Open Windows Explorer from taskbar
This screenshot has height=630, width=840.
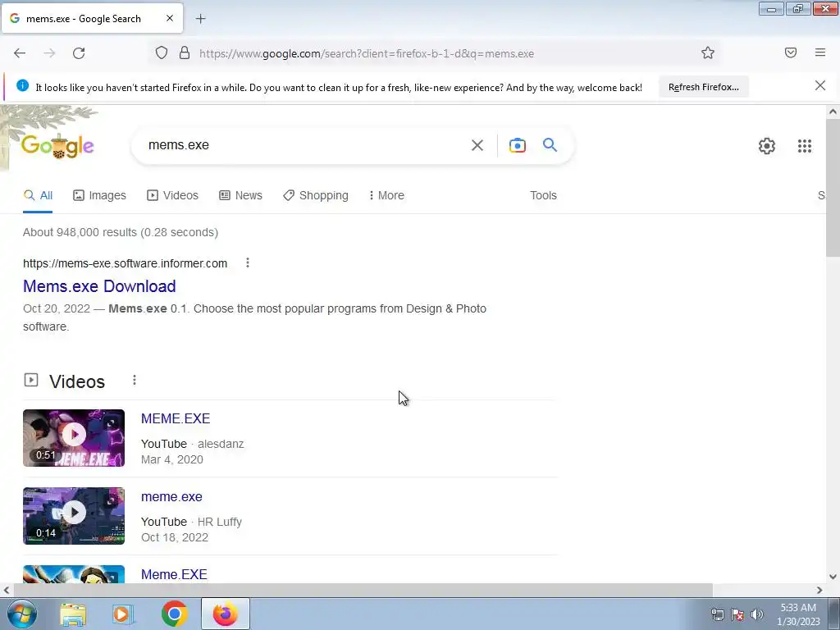[x=73, y=614]
